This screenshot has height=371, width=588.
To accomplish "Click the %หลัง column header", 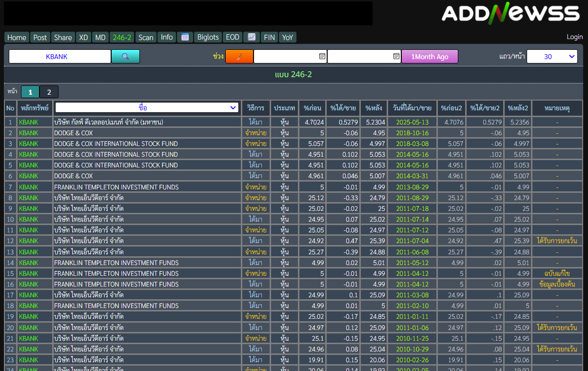I will (374, 107).
